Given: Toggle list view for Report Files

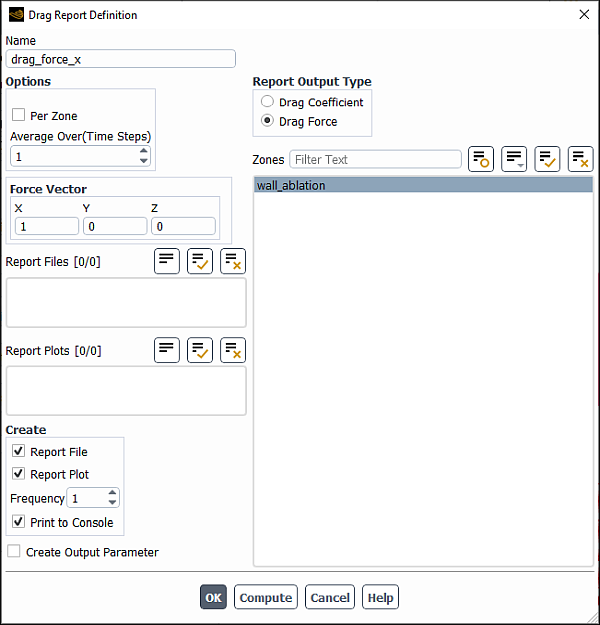Looking at the screenshot, I should coord(167,262).
